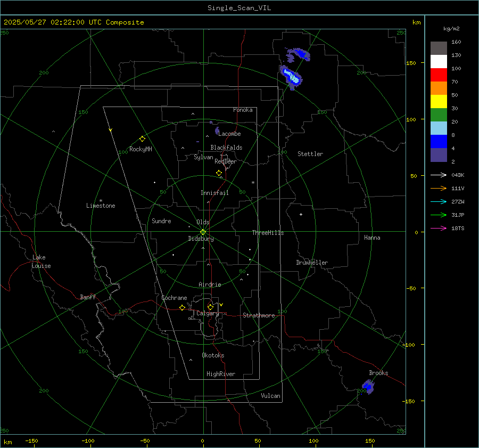Image resolution: width=479 pixels, height=448 pixels.
Task: Click the ThreeHills label
Action: (x=268, y=233)
